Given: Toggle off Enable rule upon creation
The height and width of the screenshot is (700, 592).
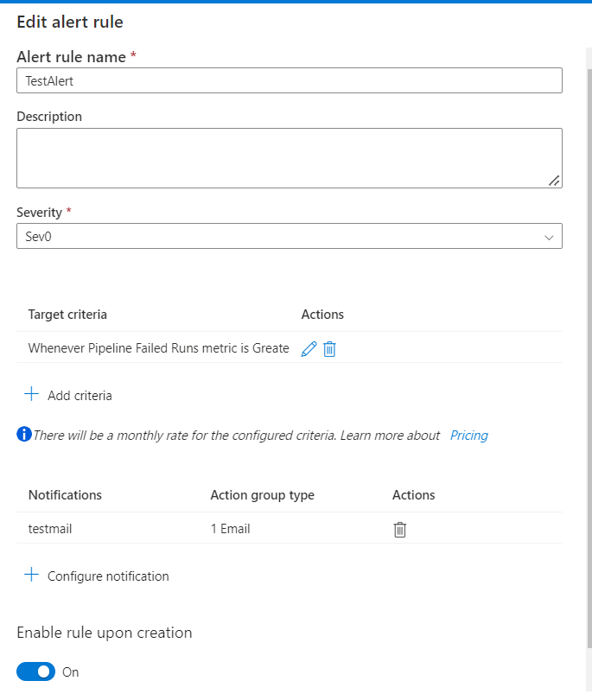Looking at the screenshot, I should pyautogui.click(x=35, y=671).
